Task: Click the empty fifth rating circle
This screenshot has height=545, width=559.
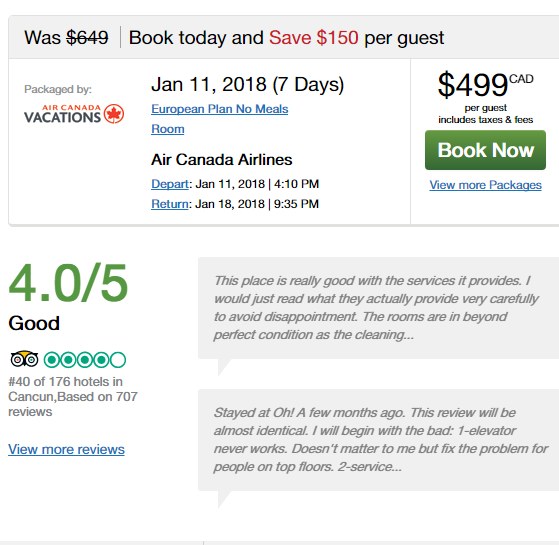Action: (x=118, y=360)
